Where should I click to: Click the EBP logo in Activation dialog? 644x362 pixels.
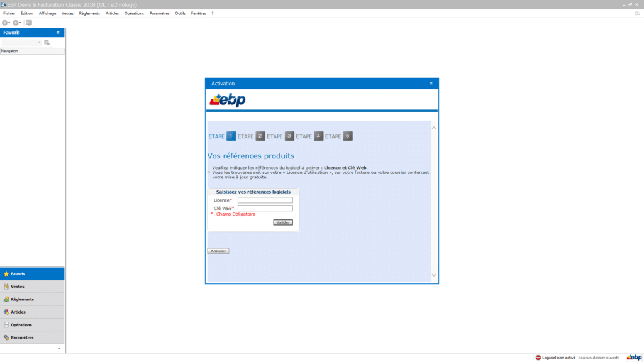228,100
